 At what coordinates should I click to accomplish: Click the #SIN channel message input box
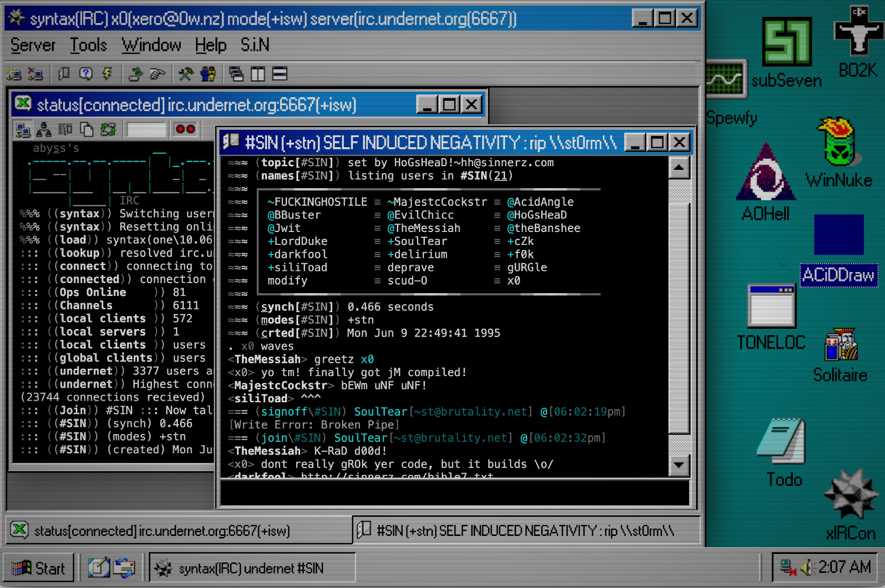coord(455,493)
